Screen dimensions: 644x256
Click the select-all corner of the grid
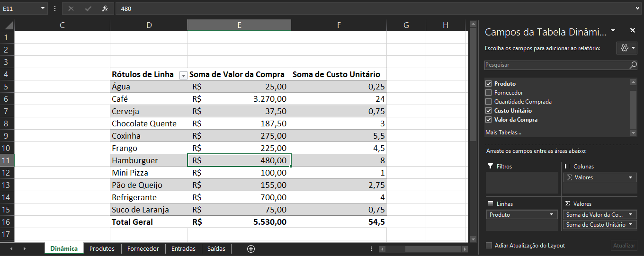(7, 25)
